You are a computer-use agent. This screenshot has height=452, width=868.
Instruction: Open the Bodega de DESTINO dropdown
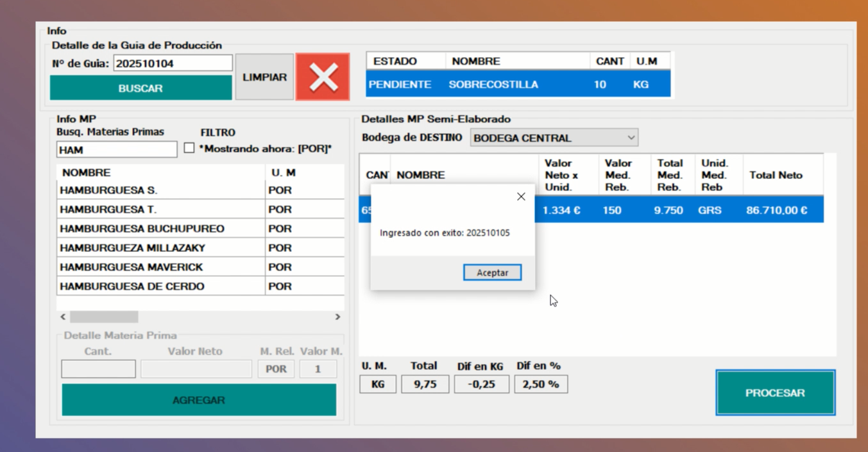coord(554,138)
